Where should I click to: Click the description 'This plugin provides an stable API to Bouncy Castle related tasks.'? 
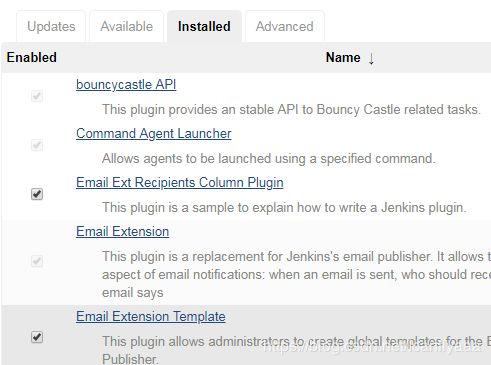pos(291,109)
